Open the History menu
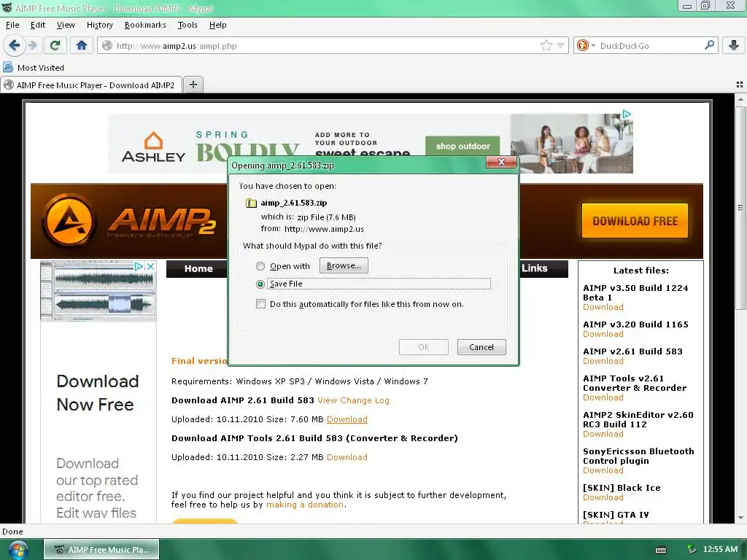The image size is (747, 560). point(99,25)
